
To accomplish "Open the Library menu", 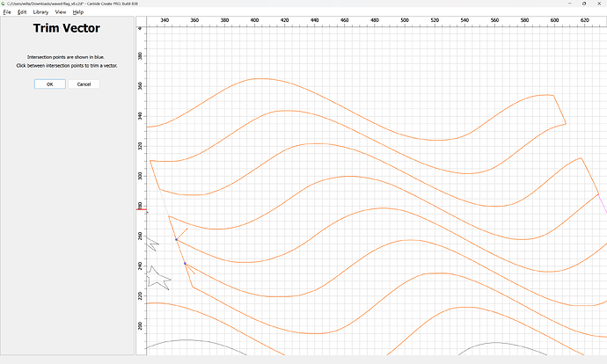I will (40, 12).
